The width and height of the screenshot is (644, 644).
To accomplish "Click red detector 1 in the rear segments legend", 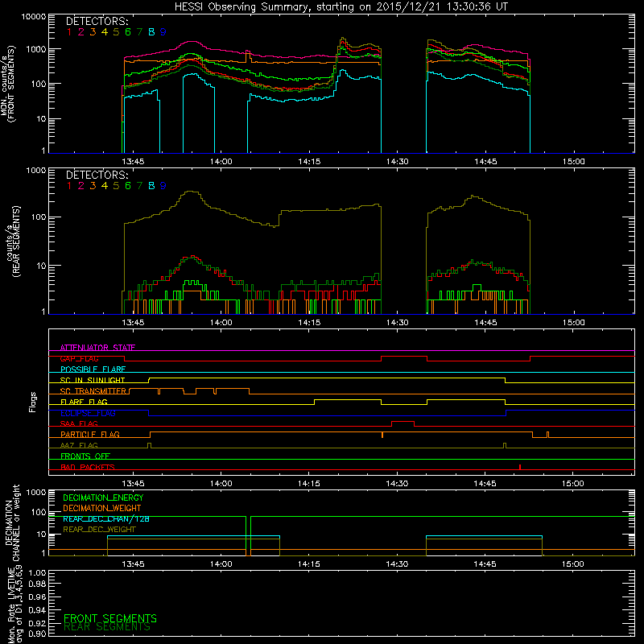I will coord(69,186).
